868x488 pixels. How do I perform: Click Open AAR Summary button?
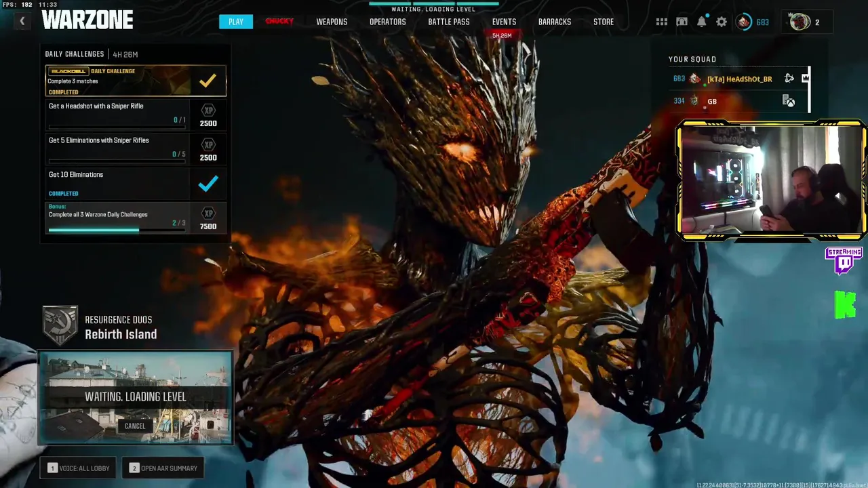163,468
